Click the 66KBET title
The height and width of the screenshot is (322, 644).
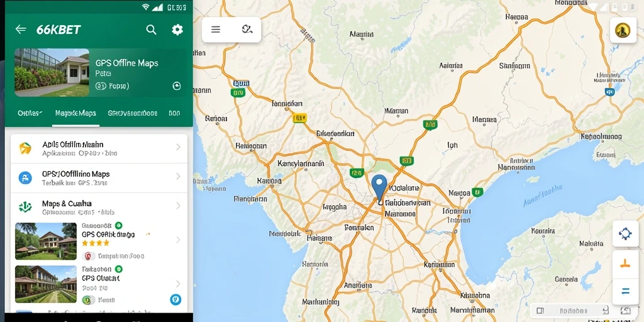(58, 30)
